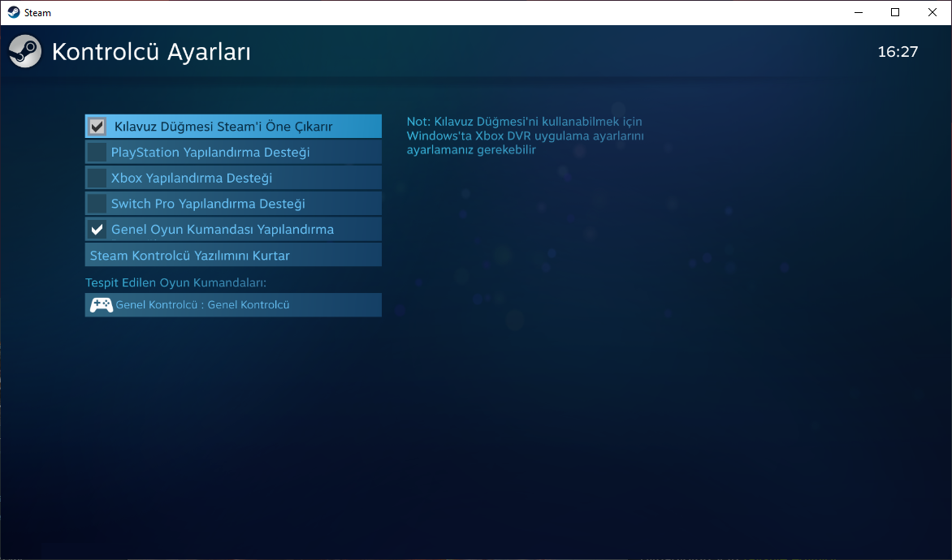Image resolution: width=952 pixels, height=560 pixels.
Task: Select the detected Genel Kontrolcü controller entry
Action: point(233,304)
